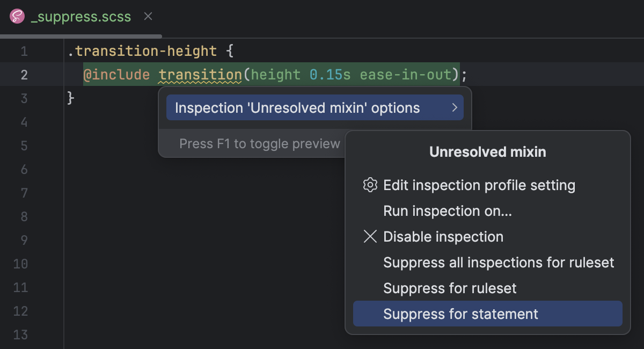Switch to the _suppress.scss editor tab
Viewport: 644px width, 349px height.
(x=80, y=16)
